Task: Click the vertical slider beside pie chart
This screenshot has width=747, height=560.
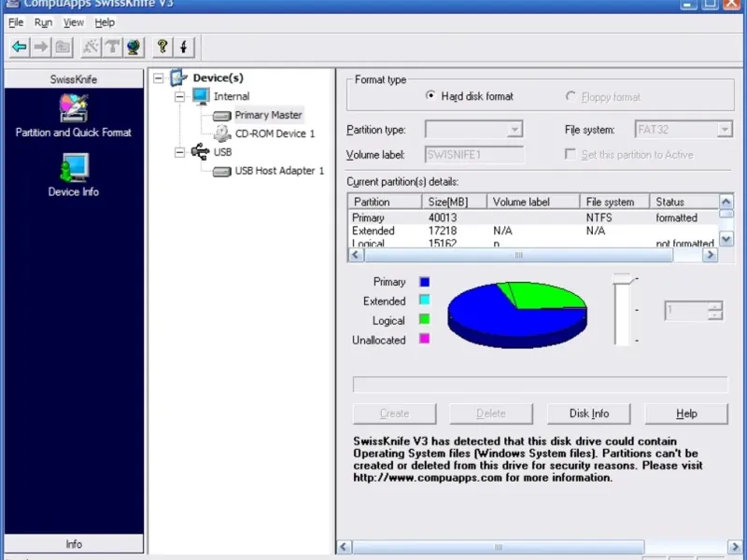Action: click(x=622, y=310)
